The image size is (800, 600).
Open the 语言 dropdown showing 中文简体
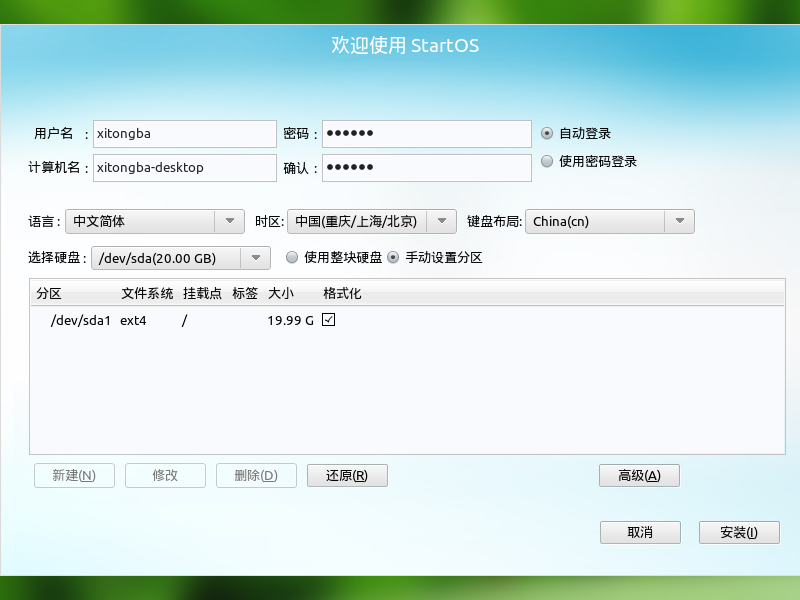coord(155,221)
